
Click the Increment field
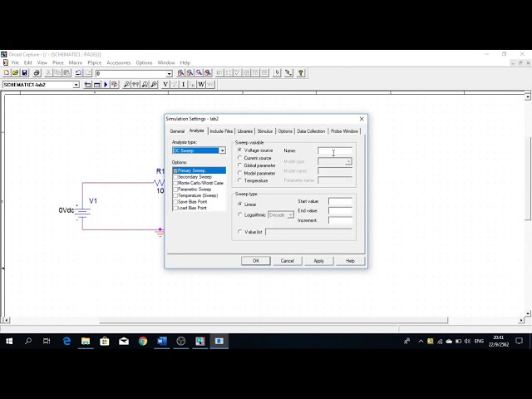(340, 220)
